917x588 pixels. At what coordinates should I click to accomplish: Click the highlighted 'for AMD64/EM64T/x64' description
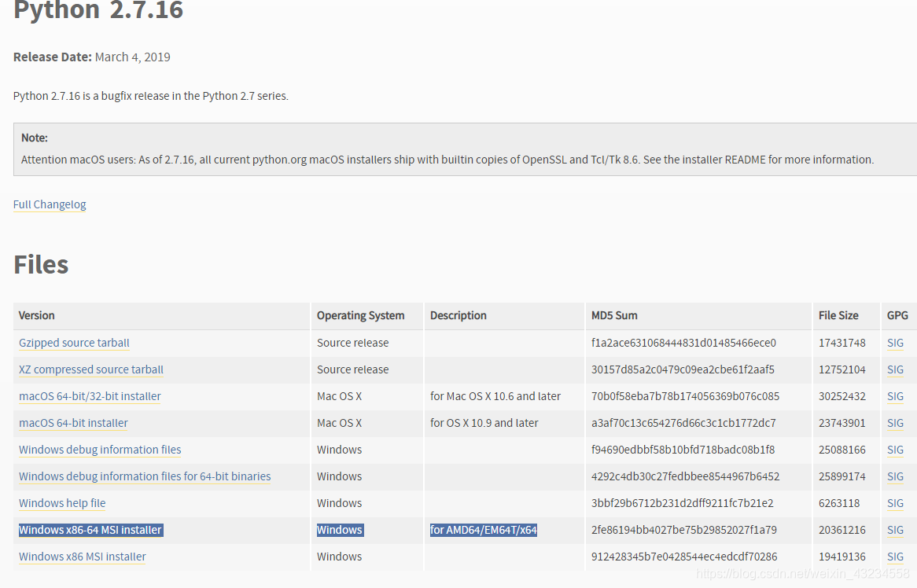pyautogui.click(x=484, y=530)
